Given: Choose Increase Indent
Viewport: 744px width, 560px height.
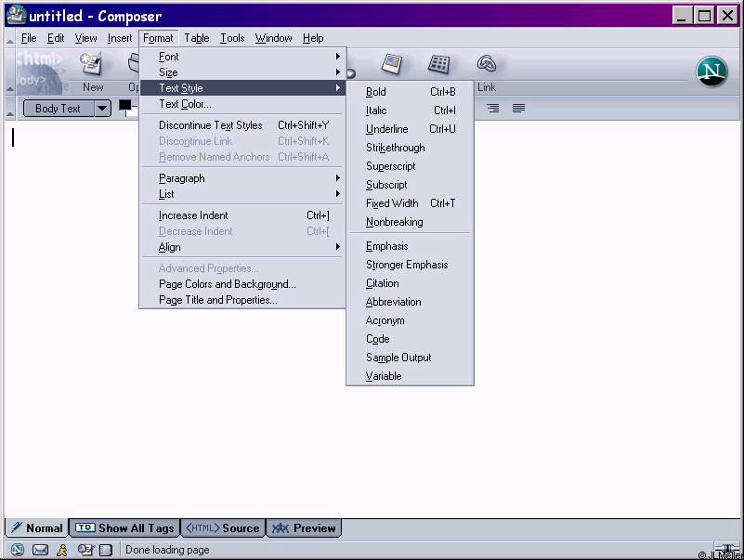Looking at the screenshot, I should coord(243,215).
